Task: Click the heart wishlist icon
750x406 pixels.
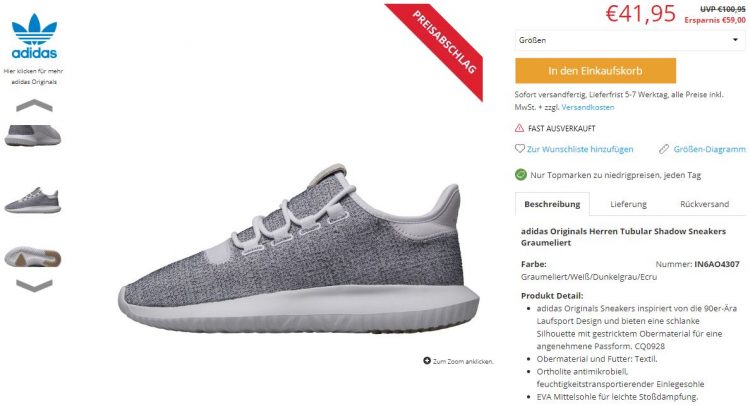Action: [x=519, y=149]
